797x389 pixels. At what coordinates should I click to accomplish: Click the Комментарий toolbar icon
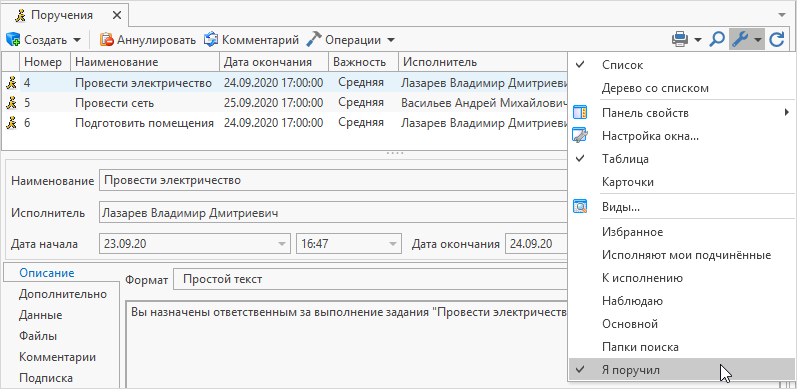pos(211,39)
